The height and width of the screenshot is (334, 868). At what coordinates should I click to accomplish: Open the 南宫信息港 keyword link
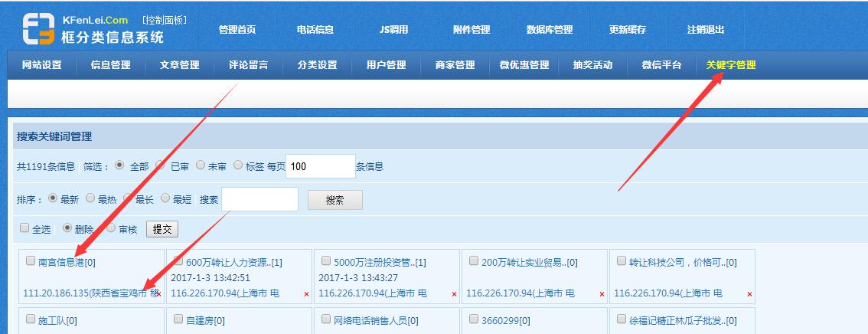tap(66, 262)
